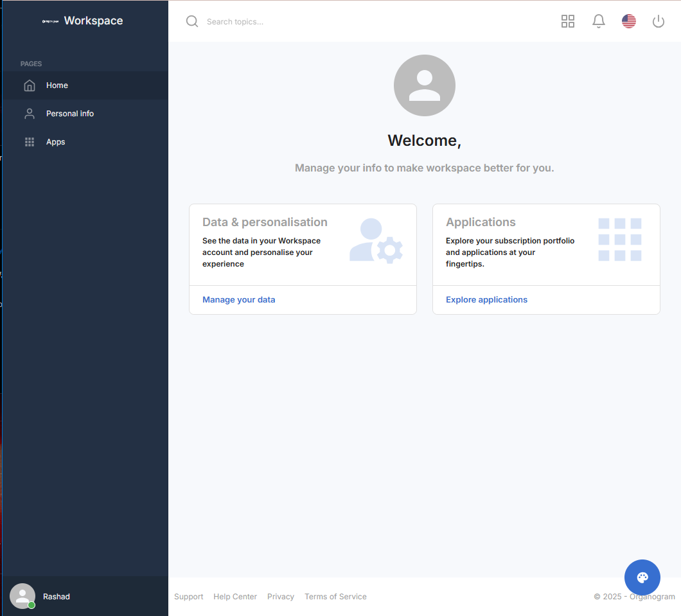Select the Apps page in sidebar
681x616 pixels.
click(56, 142)
